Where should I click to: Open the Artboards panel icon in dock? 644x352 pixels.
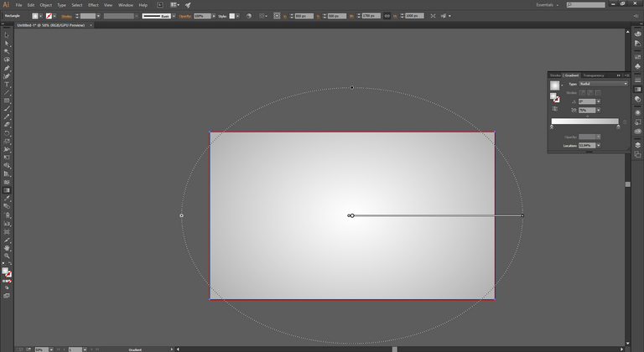637,154
